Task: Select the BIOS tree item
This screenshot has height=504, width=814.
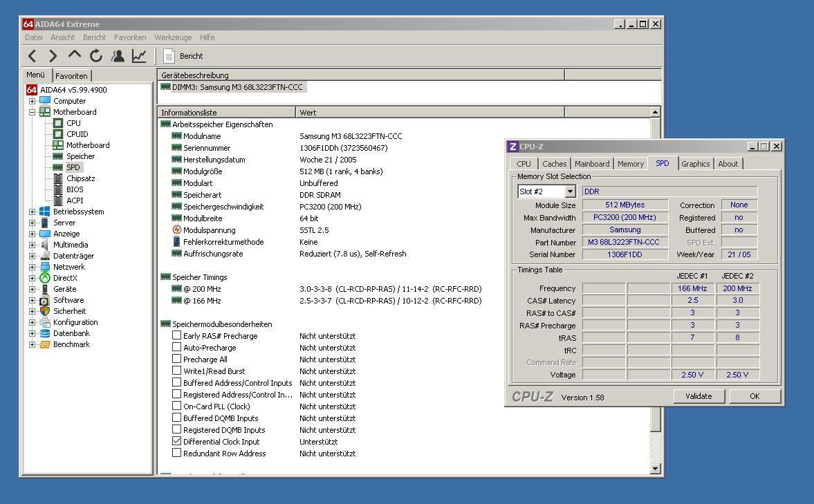Action: 75,189
